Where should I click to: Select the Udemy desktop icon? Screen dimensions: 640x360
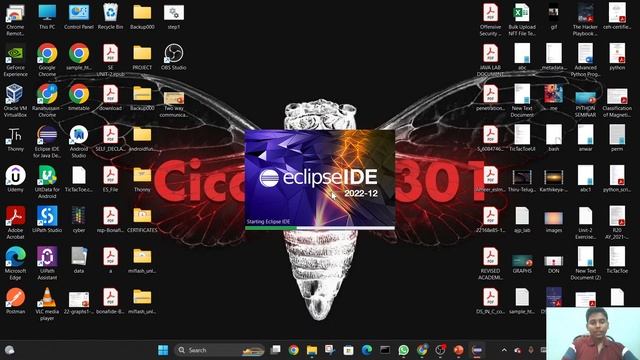coord(15,179)
